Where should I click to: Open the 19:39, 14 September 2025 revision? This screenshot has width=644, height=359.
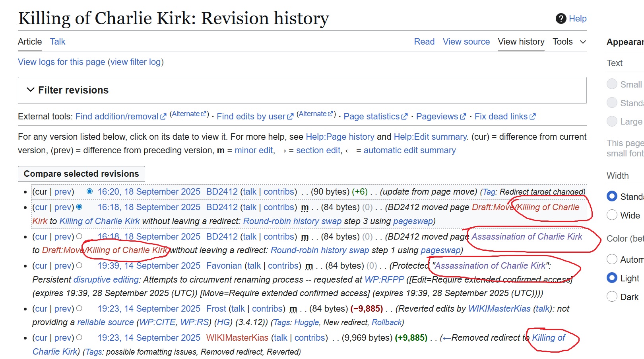coord(149,266)
